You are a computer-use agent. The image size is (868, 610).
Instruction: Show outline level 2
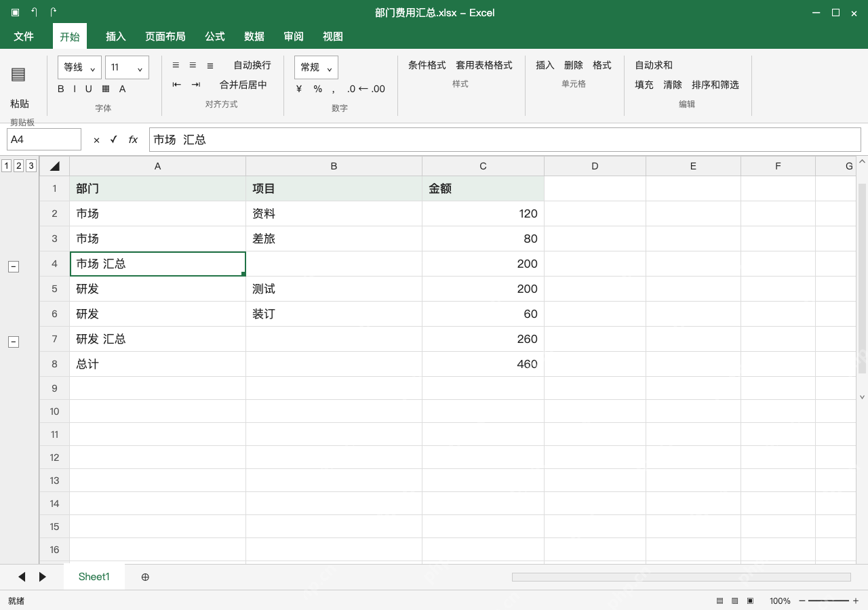(18, 165)
